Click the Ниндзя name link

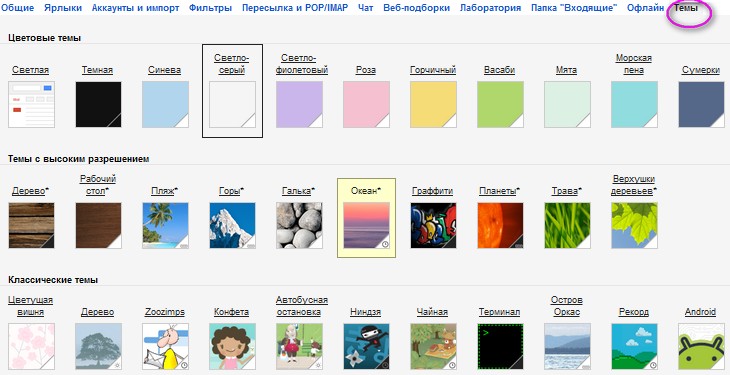click(x=365, y=312)
